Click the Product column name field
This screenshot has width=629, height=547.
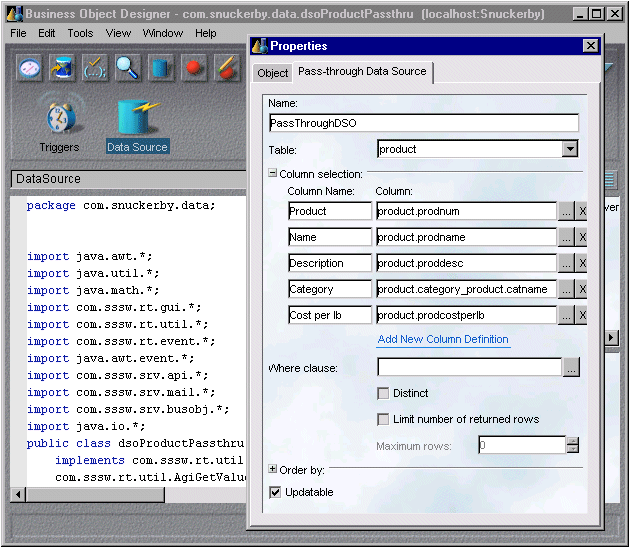coord(330,211)
